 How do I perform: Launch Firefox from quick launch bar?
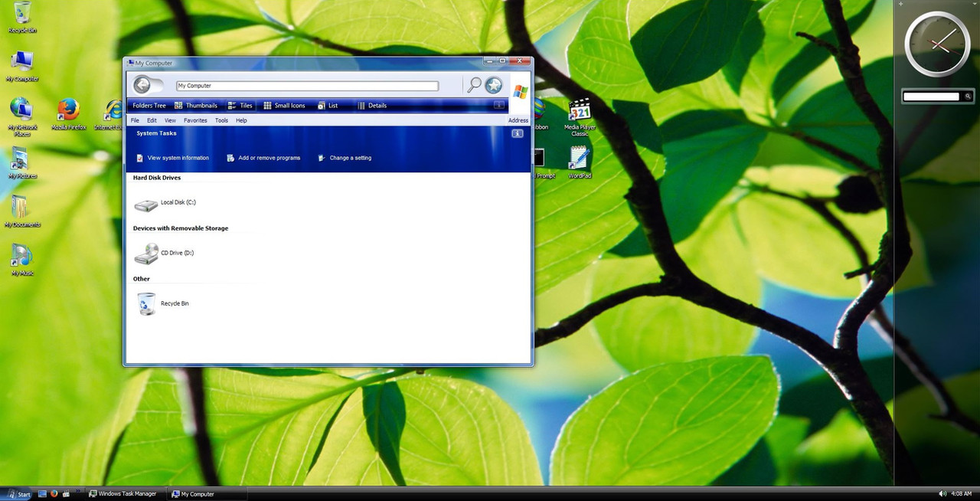coord(54,494)
